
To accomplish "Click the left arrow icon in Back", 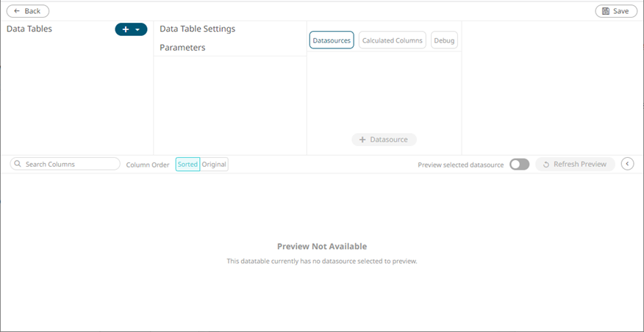I will [15, 11].
